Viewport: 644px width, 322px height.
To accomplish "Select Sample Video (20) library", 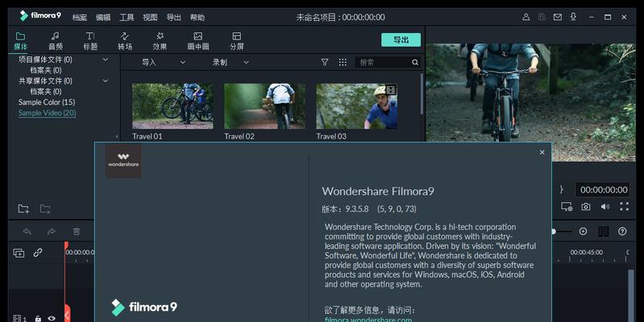I will coord(47,113).
